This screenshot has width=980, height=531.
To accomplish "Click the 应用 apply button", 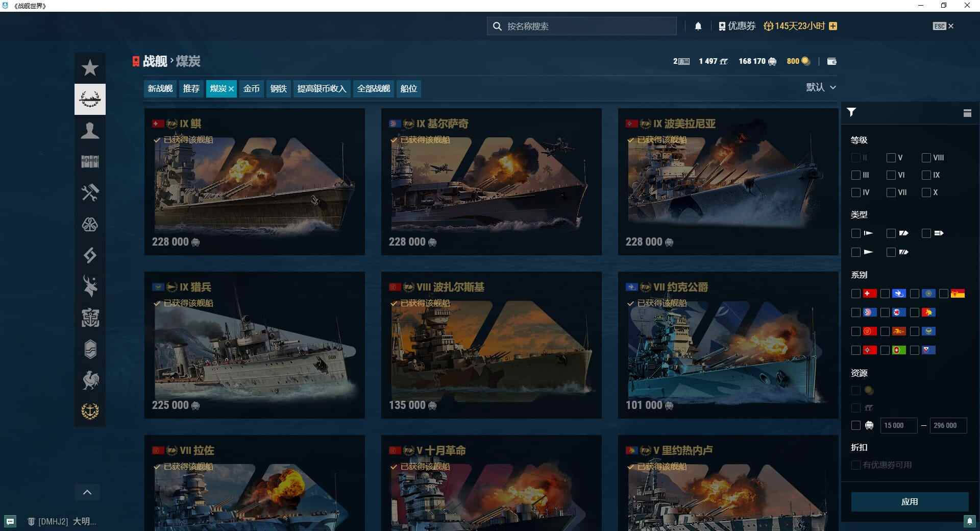I will 910,502.
